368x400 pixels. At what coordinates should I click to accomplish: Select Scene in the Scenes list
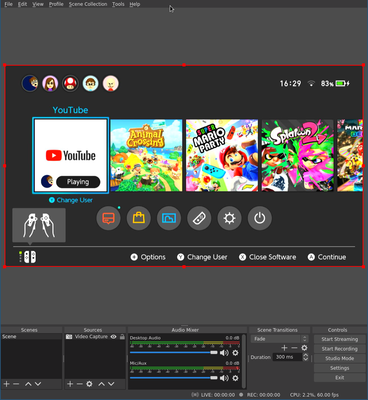click(x=31, y=337)
